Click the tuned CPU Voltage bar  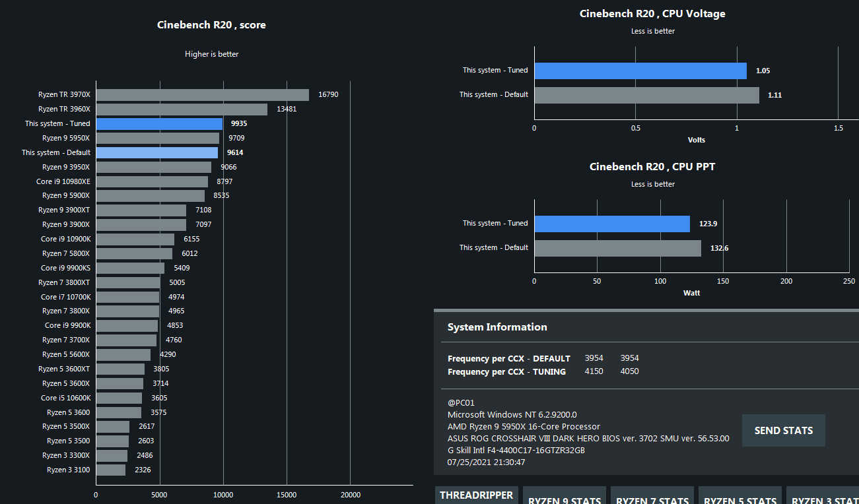coord(640,71)
